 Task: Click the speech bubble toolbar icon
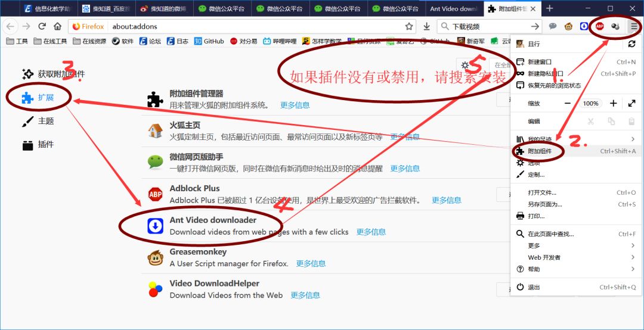(x=553, y=26)
